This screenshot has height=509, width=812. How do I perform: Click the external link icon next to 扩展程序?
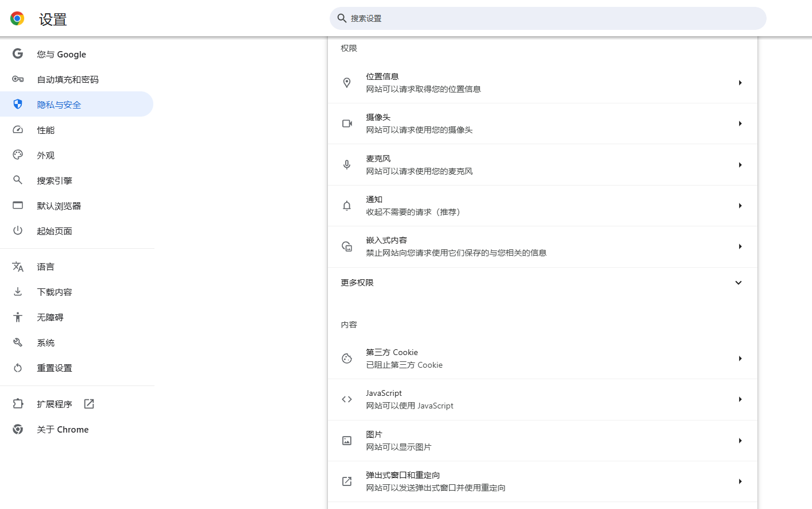pyautogui.click(x=89, y=404)
